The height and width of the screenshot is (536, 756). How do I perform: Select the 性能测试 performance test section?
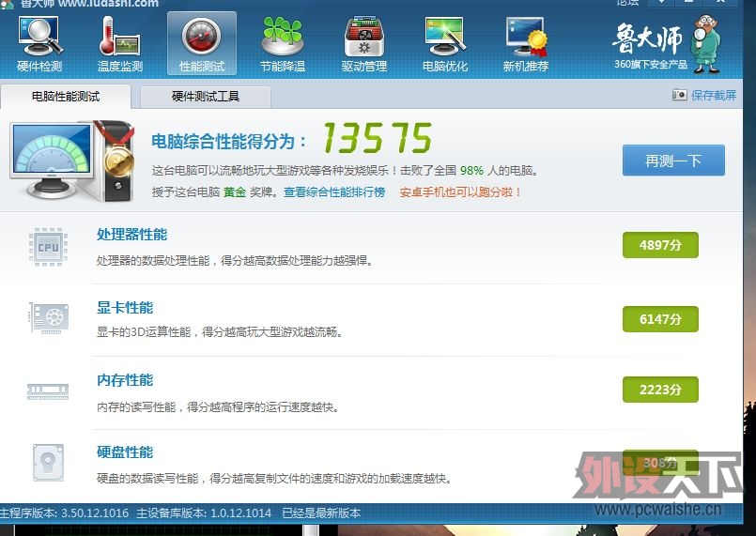202,43
